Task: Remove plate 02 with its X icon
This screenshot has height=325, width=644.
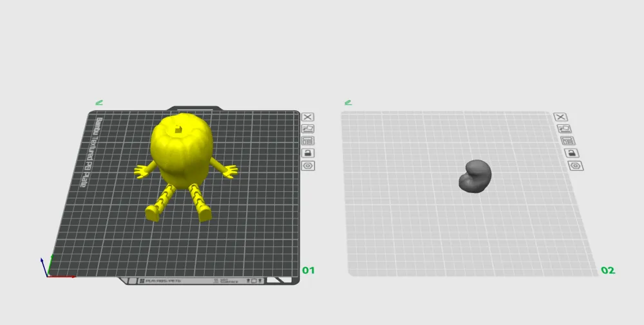Action: pos(560,117)
